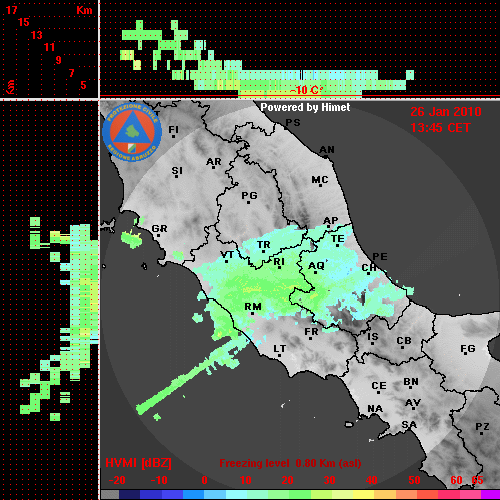Click the AP city label

pyautogui.click(x=330, y=220)
